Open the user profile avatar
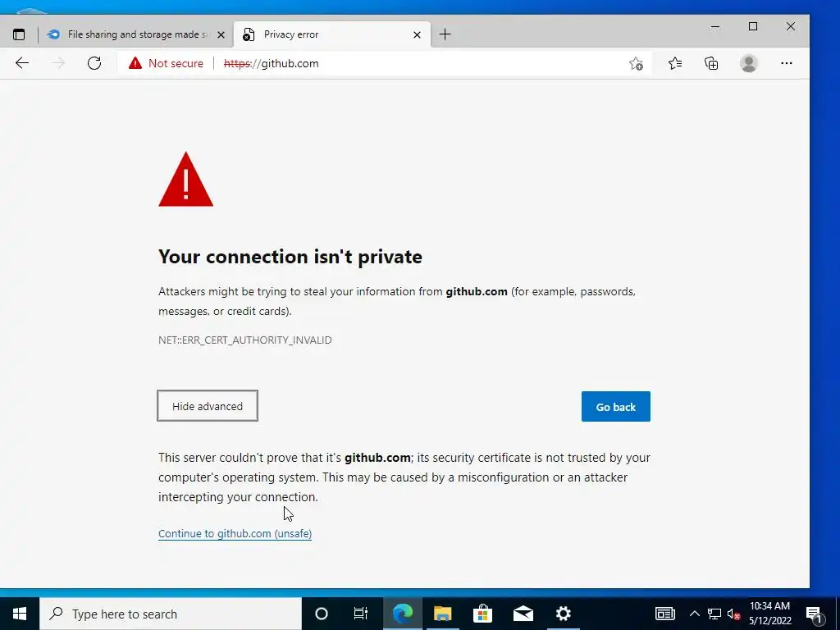Viewport: 840px width, 630px height. point(748,63)
